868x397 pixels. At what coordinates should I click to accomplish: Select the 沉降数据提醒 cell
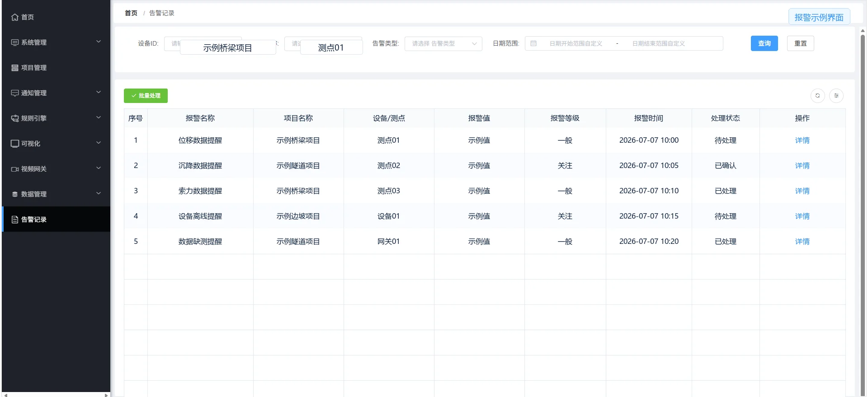[200, 166]
